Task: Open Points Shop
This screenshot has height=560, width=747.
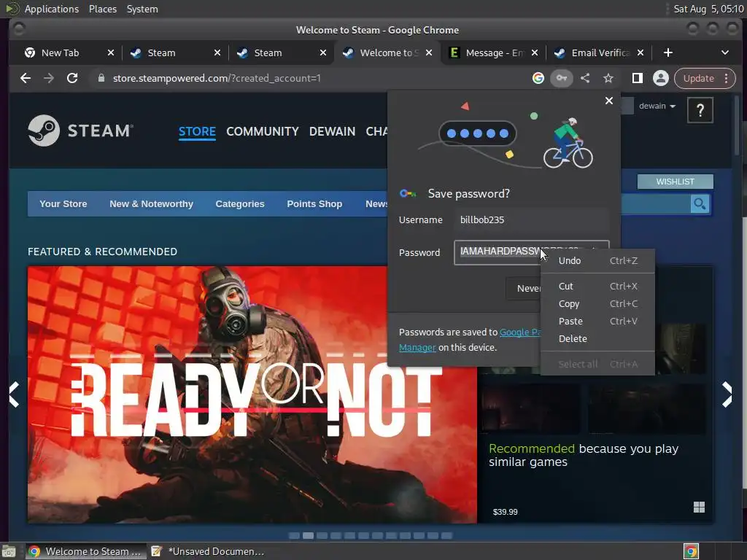Action: [x=314, y=204]
